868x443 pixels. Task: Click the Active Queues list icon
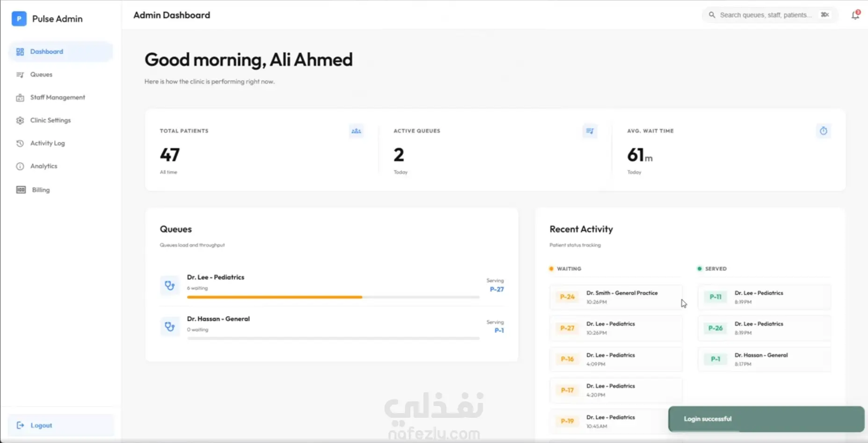click(590, 131)
